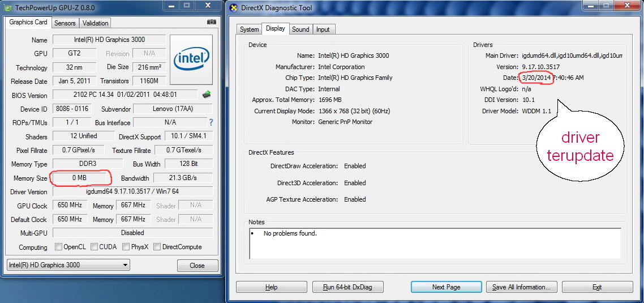Click the 1696 MB total memory value
The width and height of the screenshot is (644, 303).
click(330, 100)
